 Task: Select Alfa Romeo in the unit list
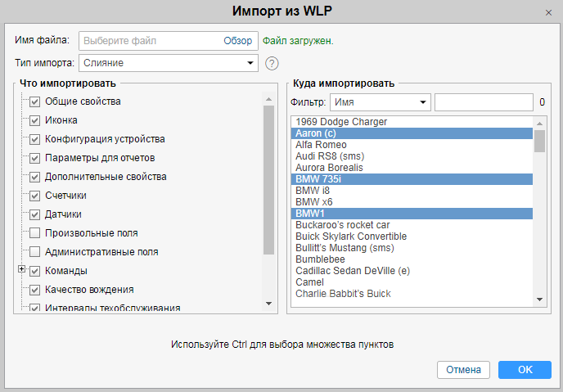coord(321,145)
